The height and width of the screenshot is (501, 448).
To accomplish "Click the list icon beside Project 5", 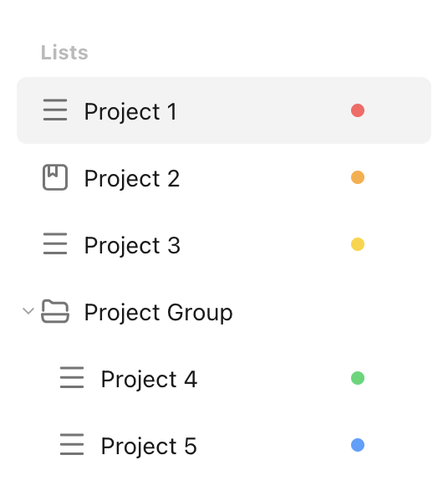I will 72,444.
